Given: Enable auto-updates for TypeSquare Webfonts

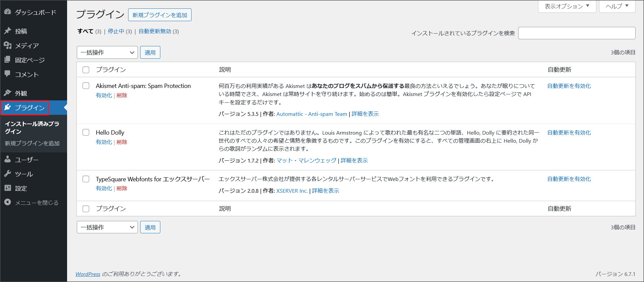Looking at the screenshot, I should (569, 179).
